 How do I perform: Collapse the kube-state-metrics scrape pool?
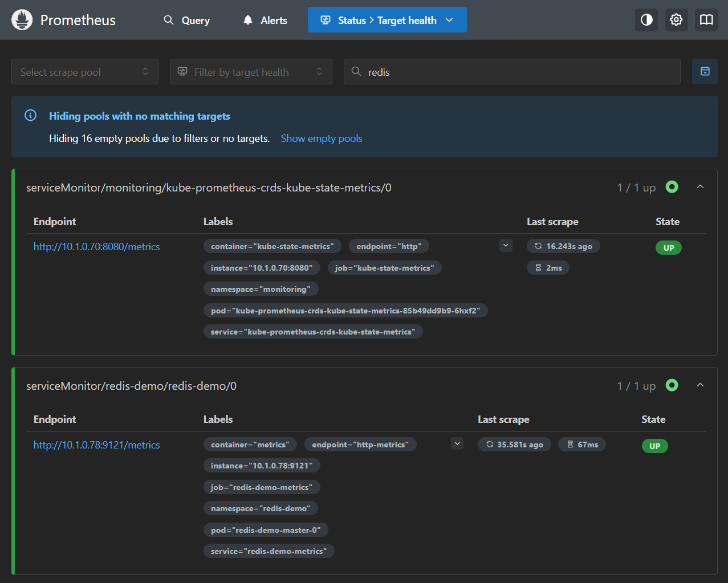[x=701, y=187]
